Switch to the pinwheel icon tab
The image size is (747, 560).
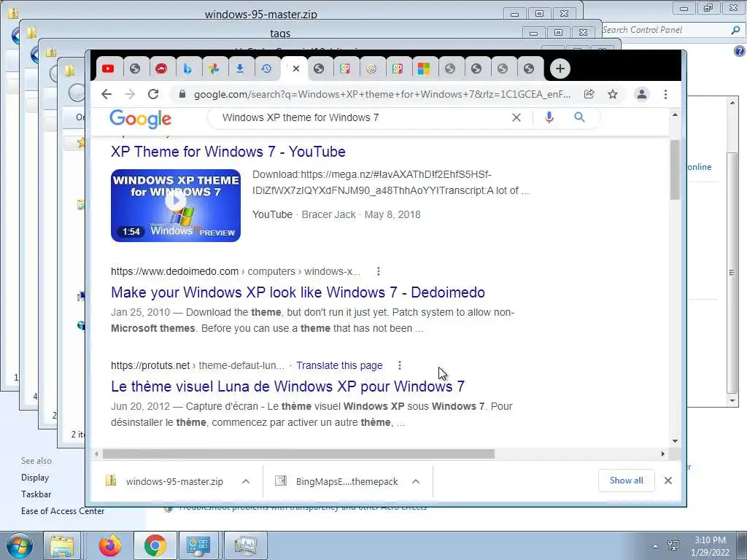click(x=214, y=69)
